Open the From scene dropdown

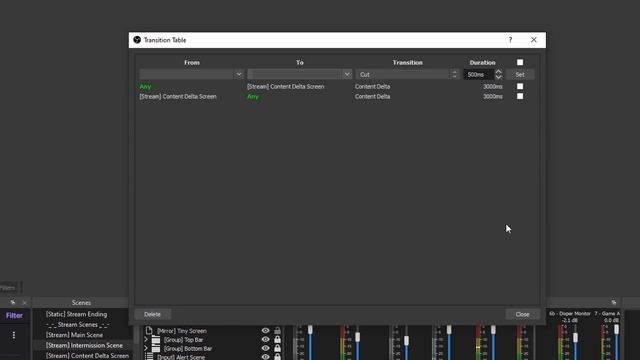point(191,74)
